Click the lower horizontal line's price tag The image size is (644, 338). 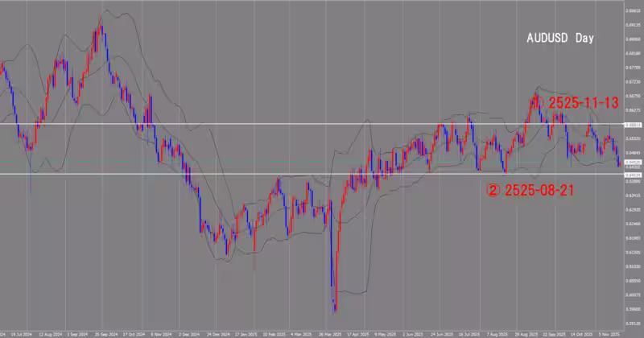pos(633,175)
